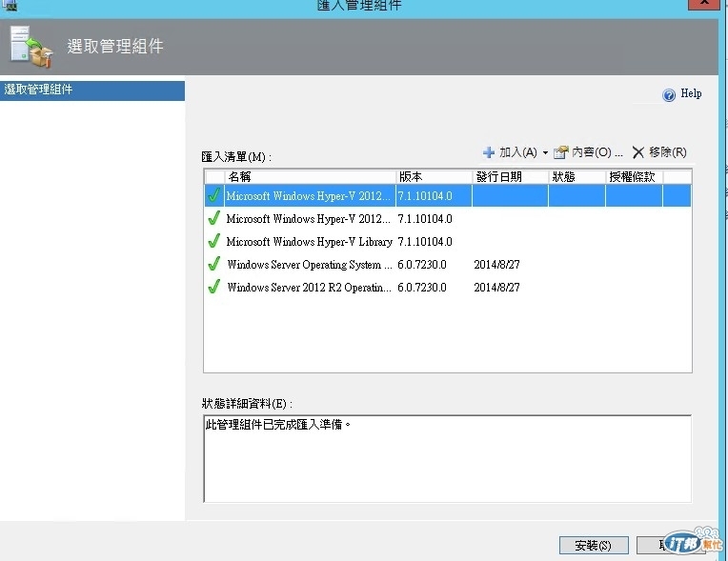Click the 狀態 column header
This screenshot has height=561, width=728.
[x=577, y=177]
